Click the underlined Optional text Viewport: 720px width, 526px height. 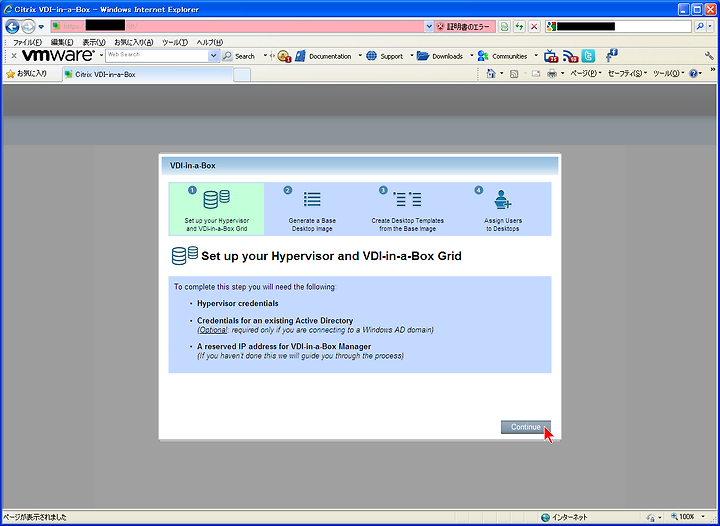click(213, 330)
